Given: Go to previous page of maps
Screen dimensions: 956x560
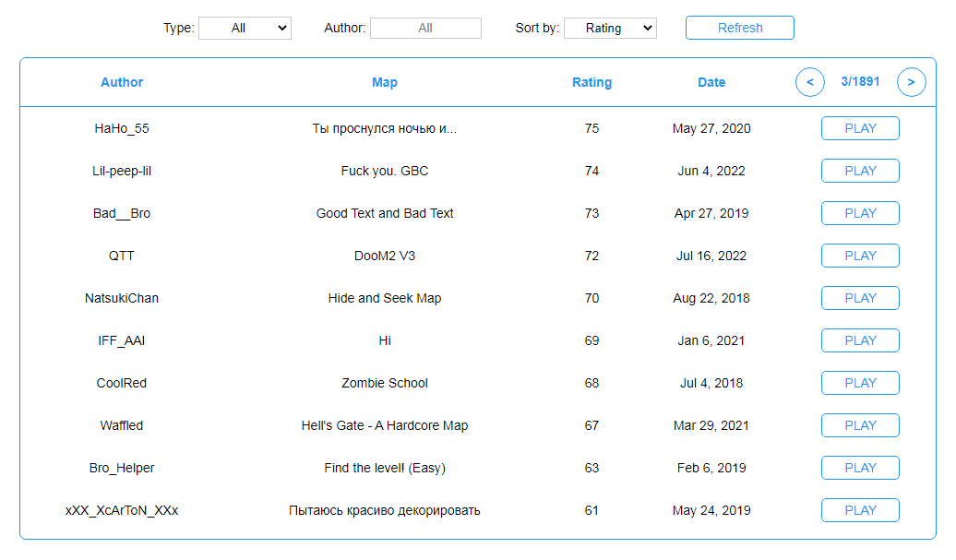Looking at the screenshot, I should tap(809, 82).
